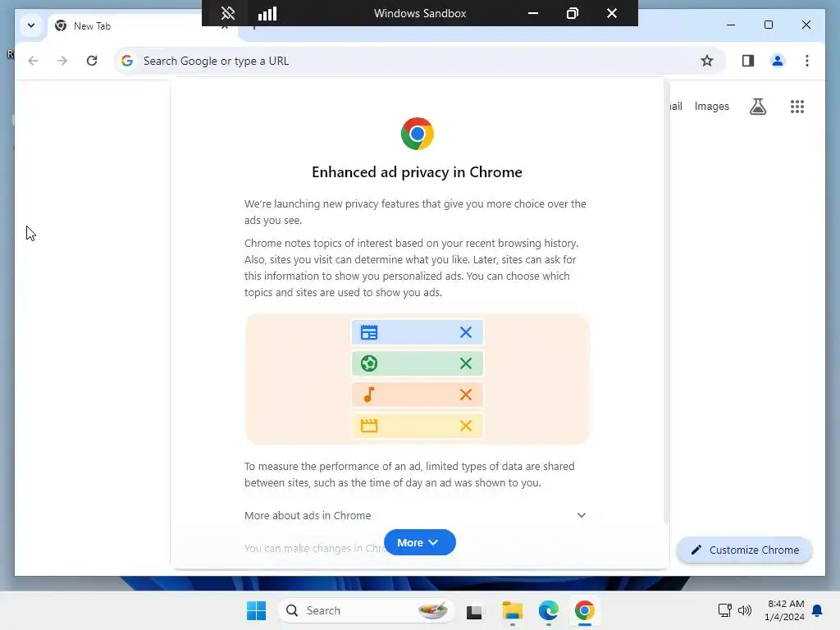Click the Chrome taskbar icon

[x=584, y=610]
